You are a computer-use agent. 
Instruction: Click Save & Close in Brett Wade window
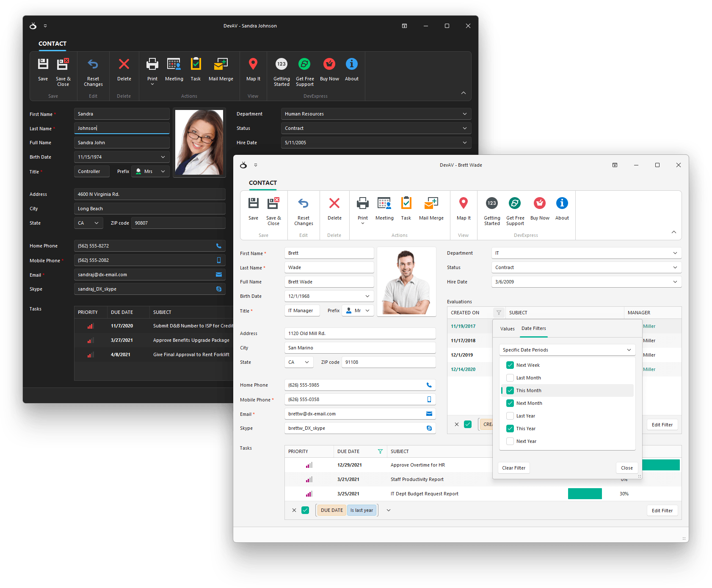(x=273, y=210)
